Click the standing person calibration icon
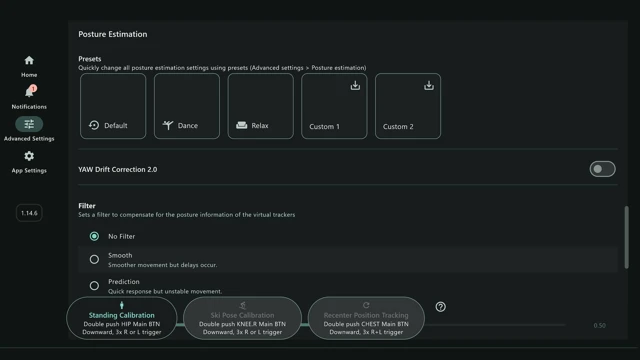The height and width of the screenshot is (360, 640). tap(122, 305)
